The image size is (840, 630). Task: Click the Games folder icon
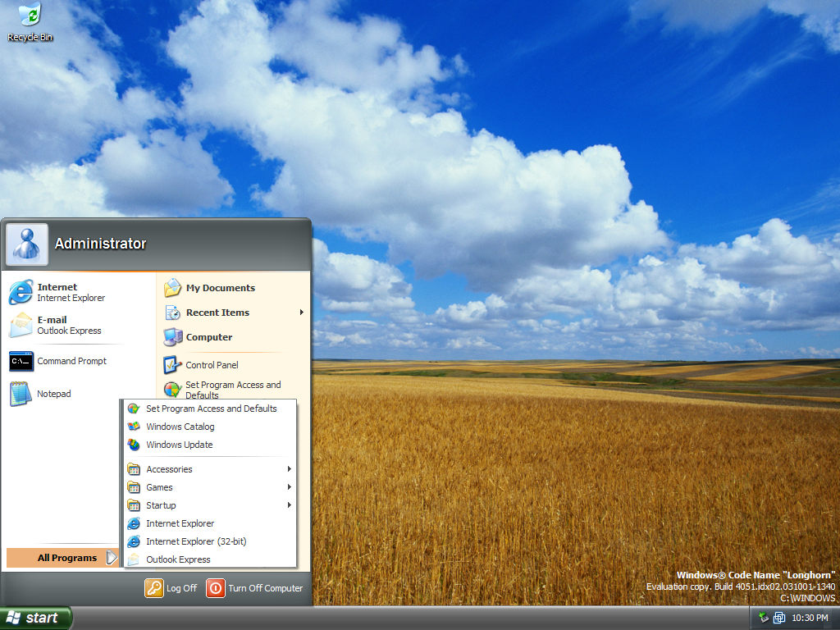(x=134, y=487)
